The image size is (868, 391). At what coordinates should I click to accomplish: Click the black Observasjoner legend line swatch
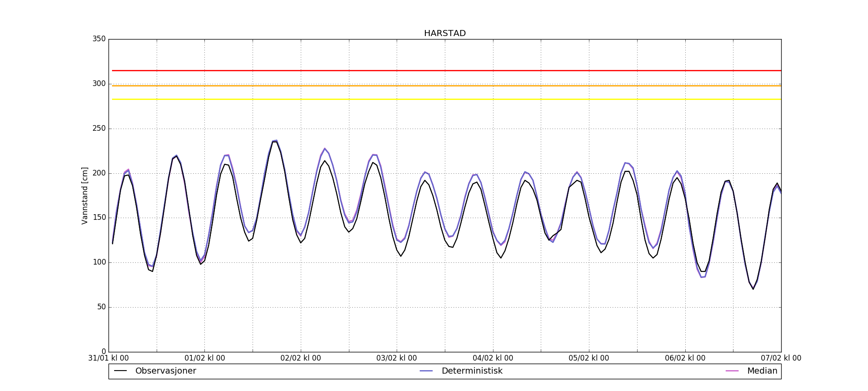point(121,371)
